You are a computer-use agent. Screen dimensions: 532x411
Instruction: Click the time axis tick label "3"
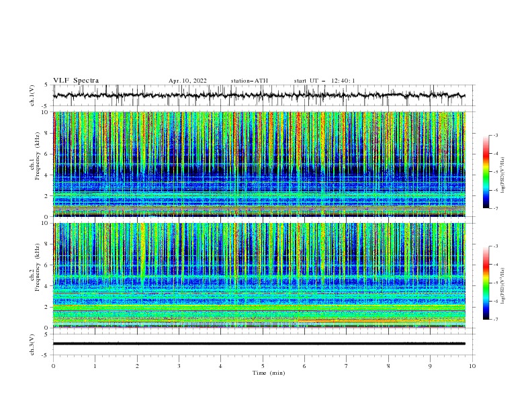tap(179, 366)
